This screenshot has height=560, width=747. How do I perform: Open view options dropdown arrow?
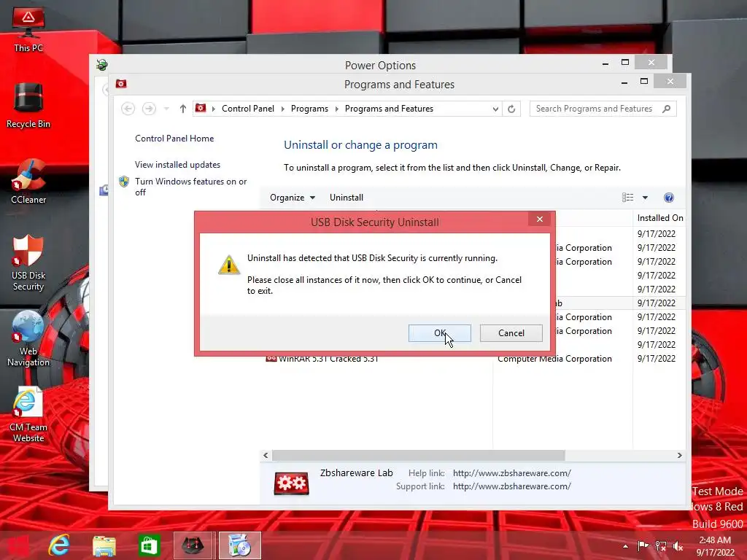point(645,198)
